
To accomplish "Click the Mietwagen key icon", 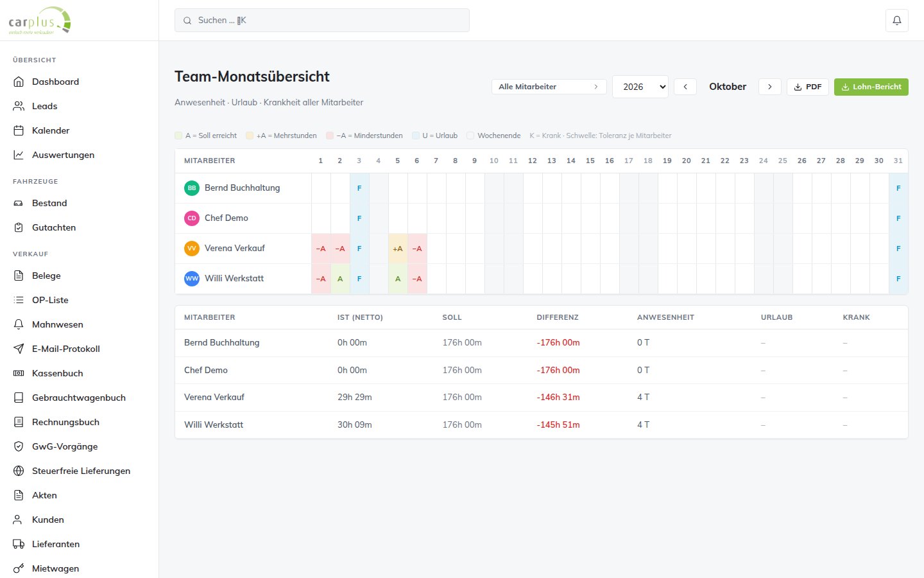I will point(19,568).
